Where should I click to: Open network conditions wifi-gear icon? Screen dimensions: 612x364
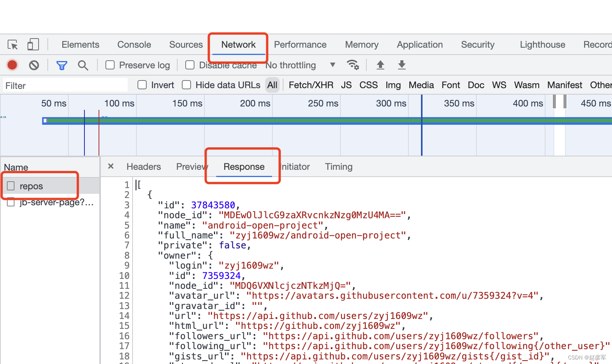coord(353,65)
